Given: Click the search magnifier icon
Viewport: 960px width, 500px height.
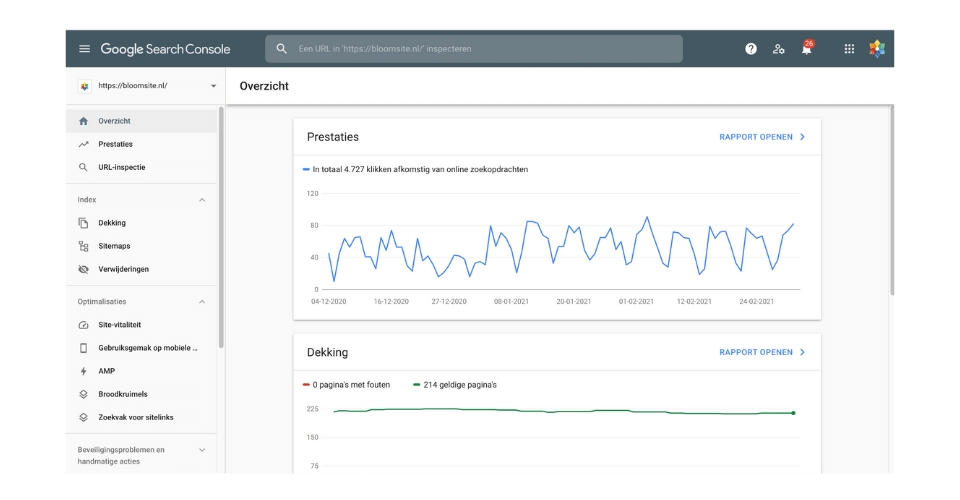Looking at the screenshot, I should (x=281, y=49).
